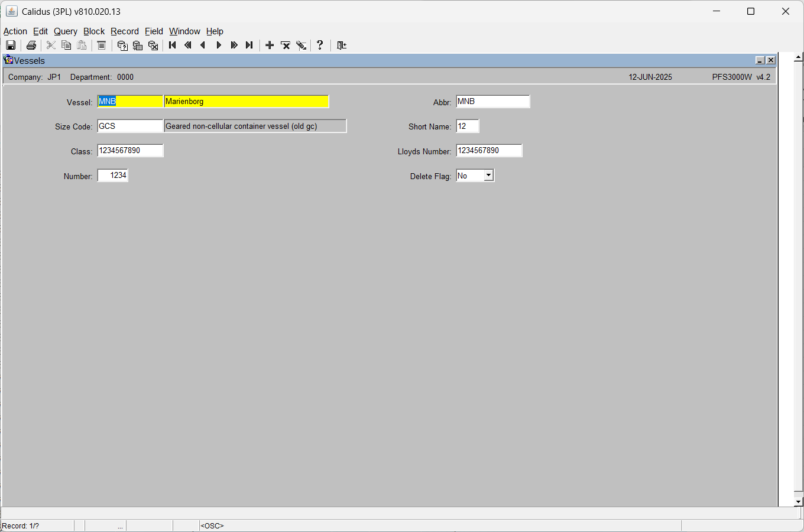Screen dimensions: 804x532
Task: Click the Print toolbar icon
Action: point(31,46)
